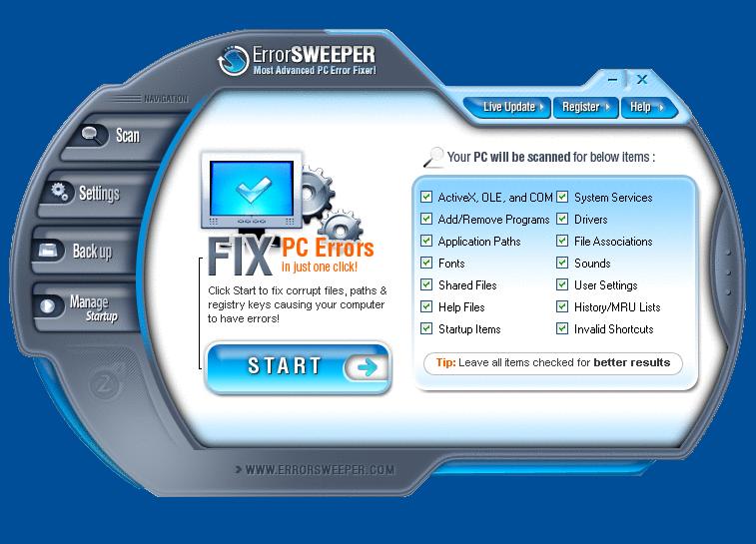Go to the Back up section
This screenshot has width=756, height=544.
point(87,252)
